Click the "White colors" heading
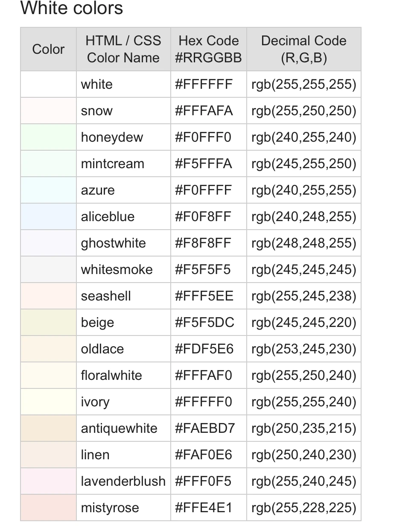The image size is (420, 528). click(x=72, y=8)
